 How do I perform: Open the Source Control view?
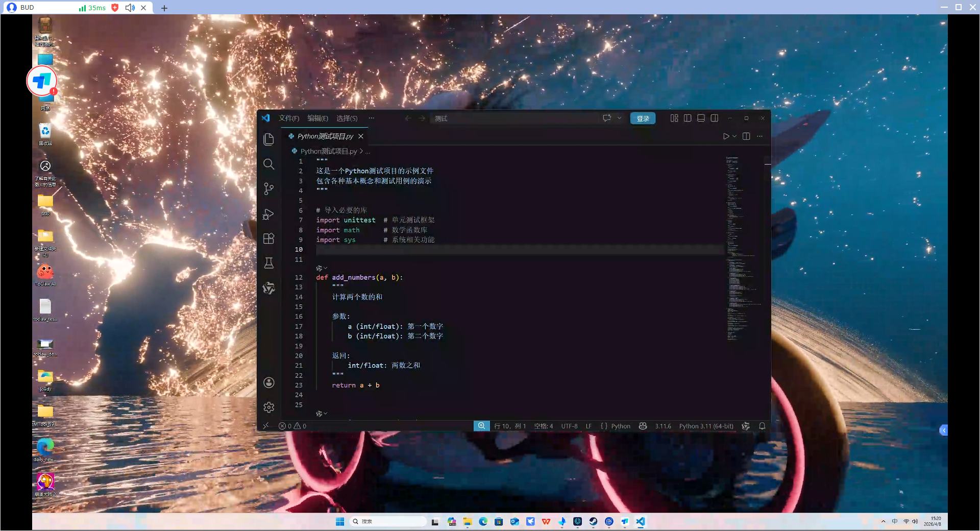(x=268, y=189)
